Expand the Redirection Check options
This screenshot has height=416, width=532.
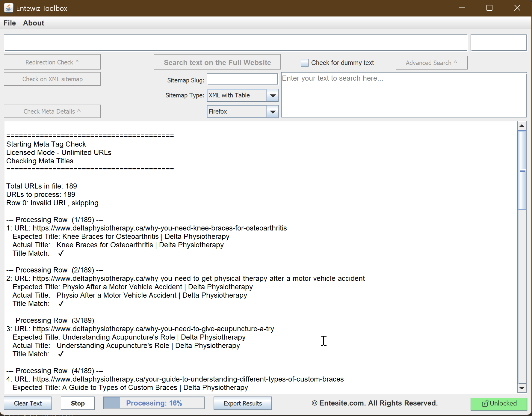click(x=52, y=62)
